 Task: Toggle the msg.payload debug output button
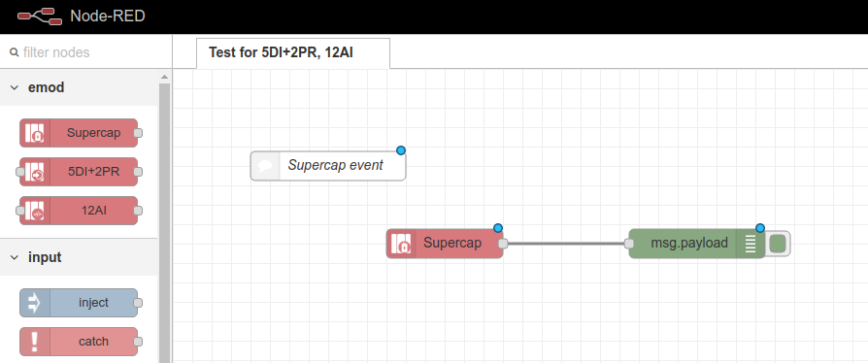pyautogui.click(x=778, y=244)
